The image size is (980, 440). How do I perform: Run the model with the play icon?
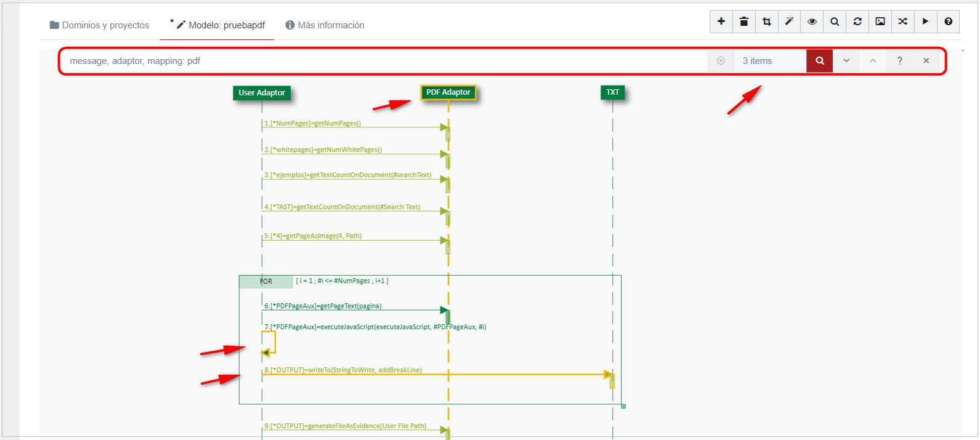click(925, 22)
